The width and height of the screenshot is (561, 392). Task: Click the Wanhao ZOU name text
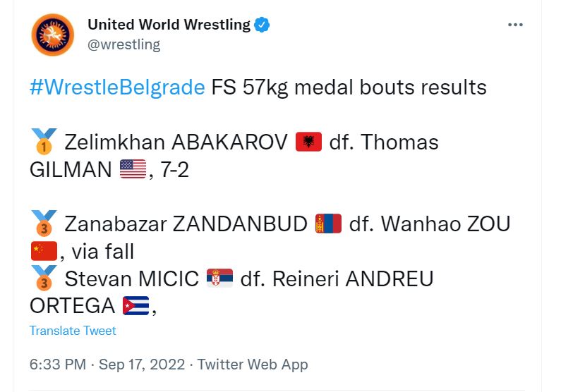446,224
